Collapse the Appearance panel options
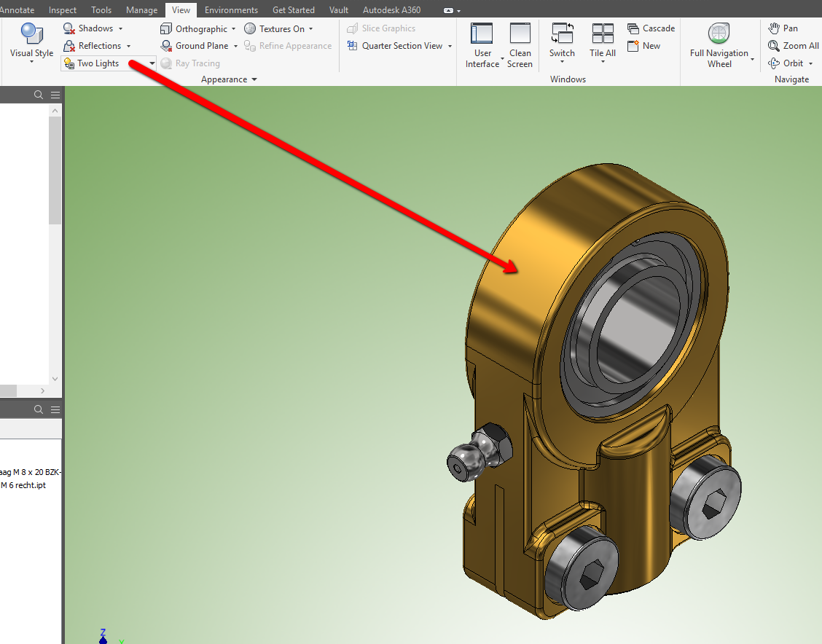Viewport: 822px width, 644px height. click(x=254, y=79)
